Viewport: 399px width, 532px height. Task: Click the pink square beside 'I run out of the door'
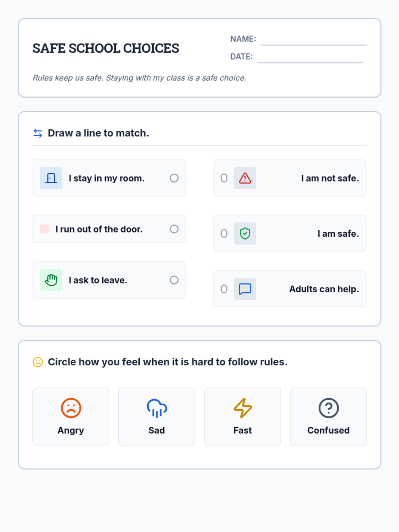[45, 229]
